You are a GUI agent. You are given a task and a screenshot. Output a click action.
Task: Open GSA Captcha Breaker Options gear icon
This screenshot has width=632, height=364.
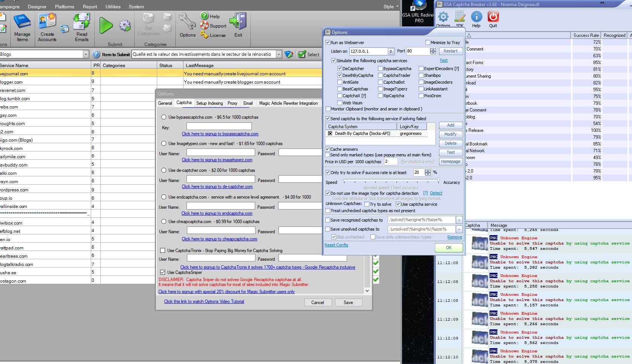(443, 17)
